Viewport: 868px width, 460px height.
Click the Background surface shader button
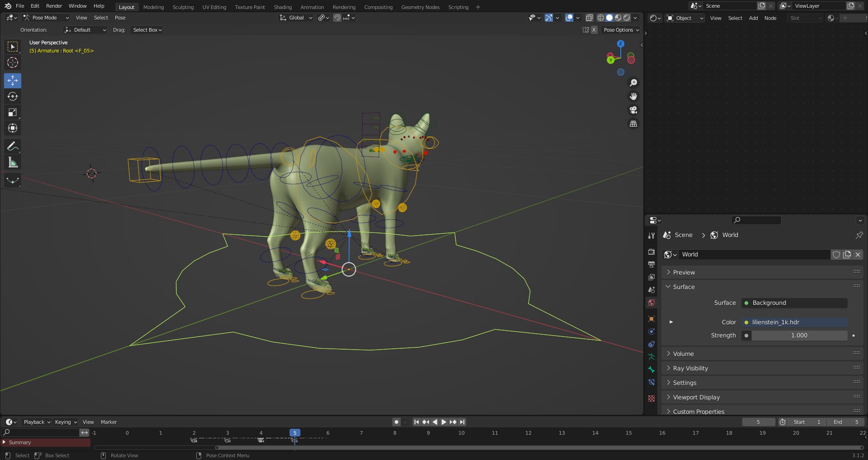(x=794, y=303)
